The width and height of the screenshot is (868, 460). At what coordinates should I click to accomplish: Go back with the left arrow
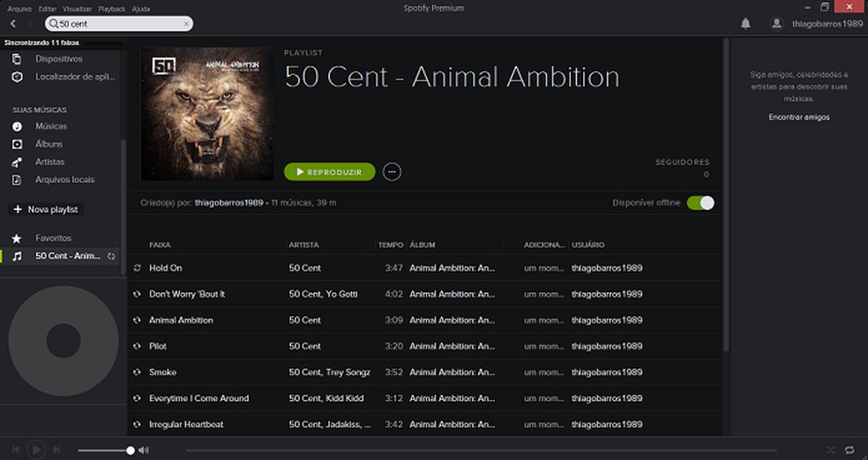click(13, 24)
